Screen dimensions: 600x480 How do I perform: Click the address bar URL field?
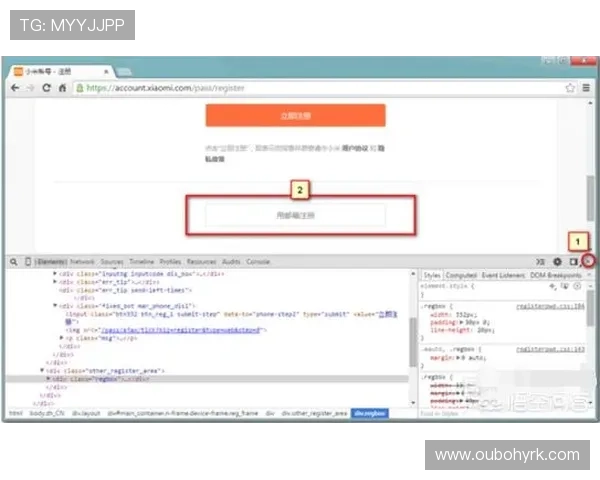(x=300, y=88)
